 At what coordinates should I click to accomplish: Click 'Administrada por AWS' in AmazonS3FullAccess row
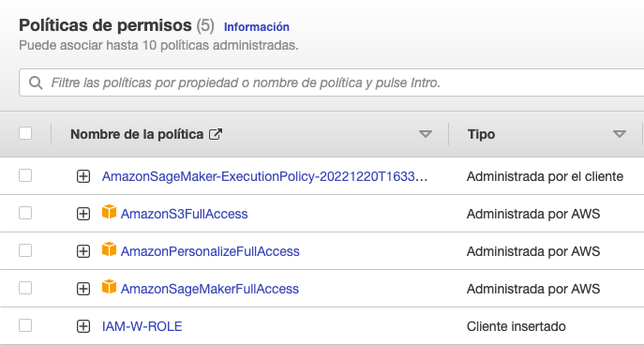[x=533, y=214]
